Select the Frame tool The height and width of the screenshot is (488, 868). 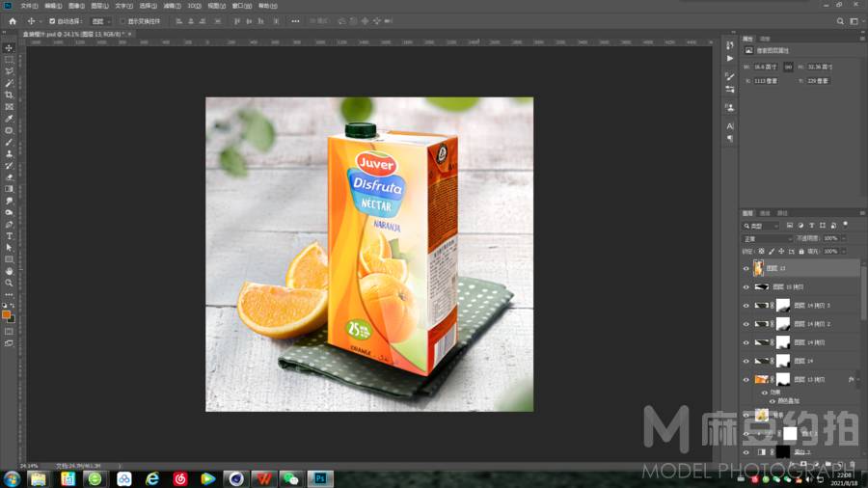9,107
